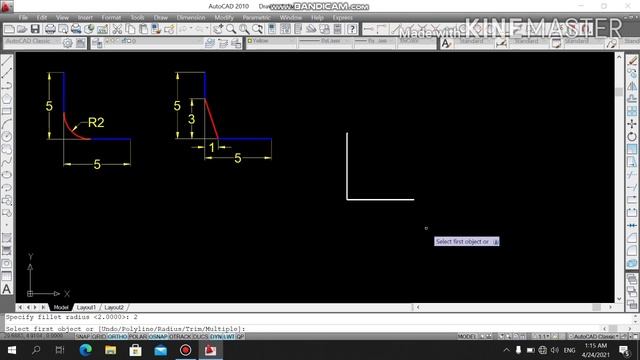Select the Multiline Text A tool
This screenshot has width=640, height=360.
(7, 289)
